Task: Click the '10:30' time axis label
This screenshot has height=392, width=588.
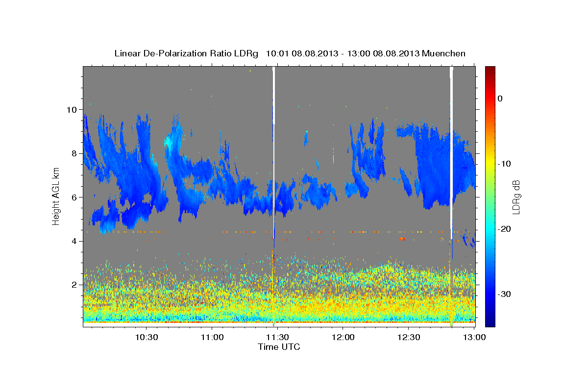Action: (x=147, y=337)
